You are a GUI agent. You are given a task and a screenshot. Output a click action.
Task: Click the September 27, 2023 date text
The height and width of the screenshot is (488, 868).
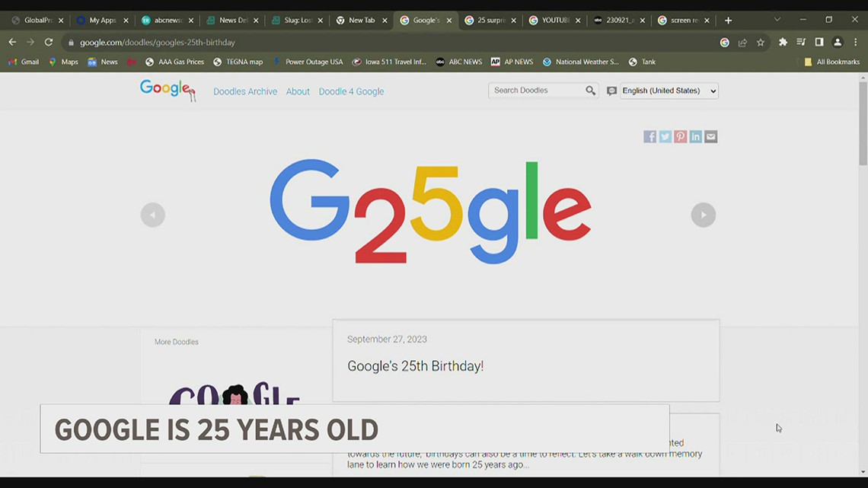(x=387, y=340)
